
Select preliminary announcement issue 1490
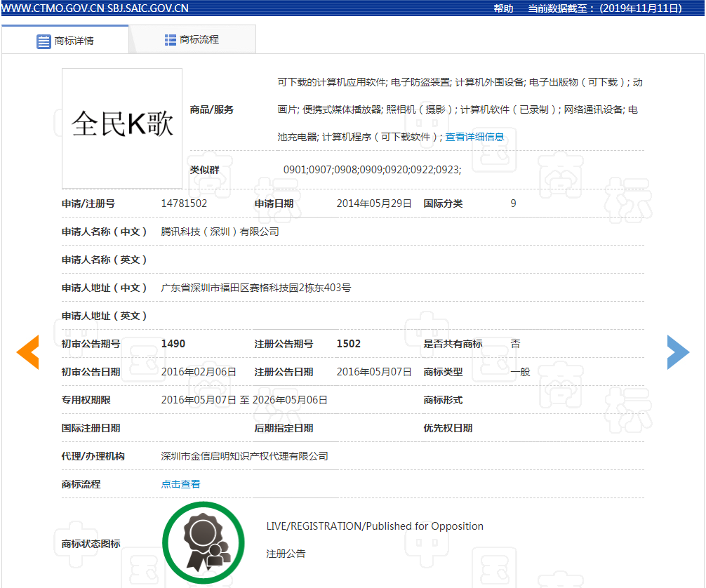[x=173, y=344]
